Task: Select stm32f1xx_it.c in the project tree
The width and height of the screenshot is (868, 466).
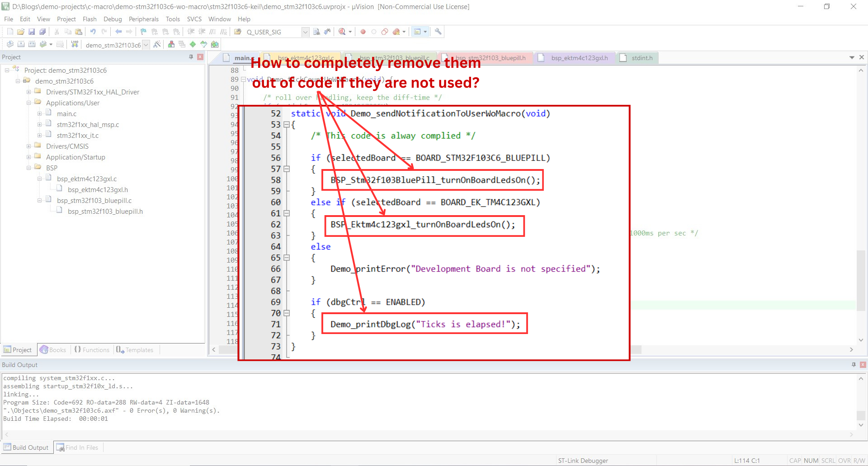Action: tap(77, 136)
